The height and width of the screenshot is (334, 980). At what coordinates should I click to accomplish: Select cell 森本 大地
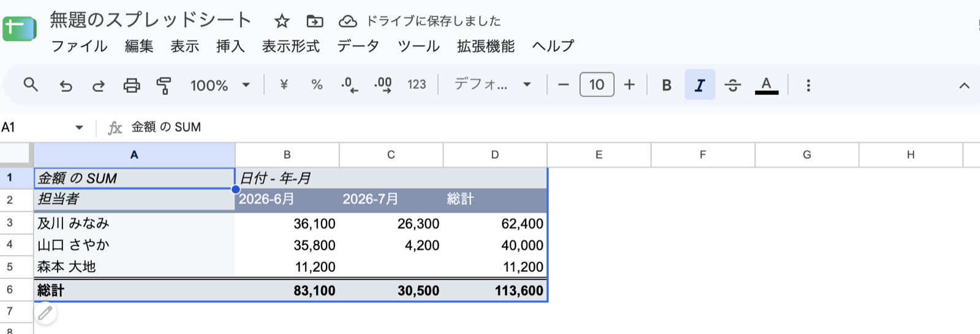[x=134, y=267]
